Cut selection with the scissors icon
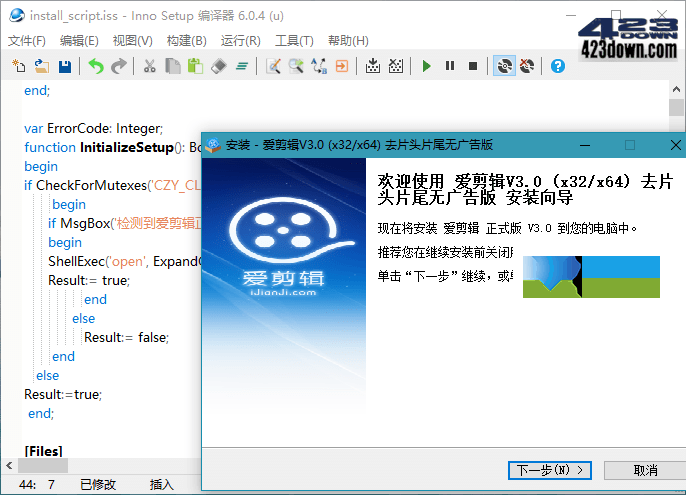This screenshot has width=686, height=495. click(x=150, y=66)
